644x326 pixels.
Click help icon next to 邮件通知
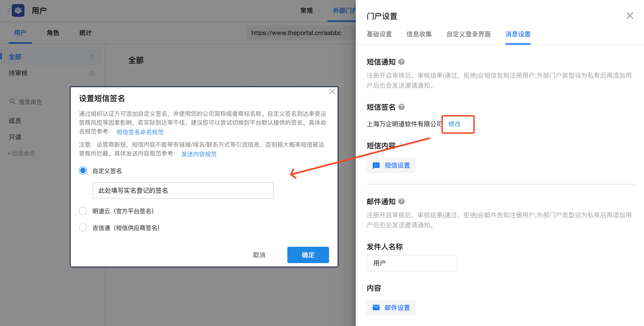click(402, 201)
